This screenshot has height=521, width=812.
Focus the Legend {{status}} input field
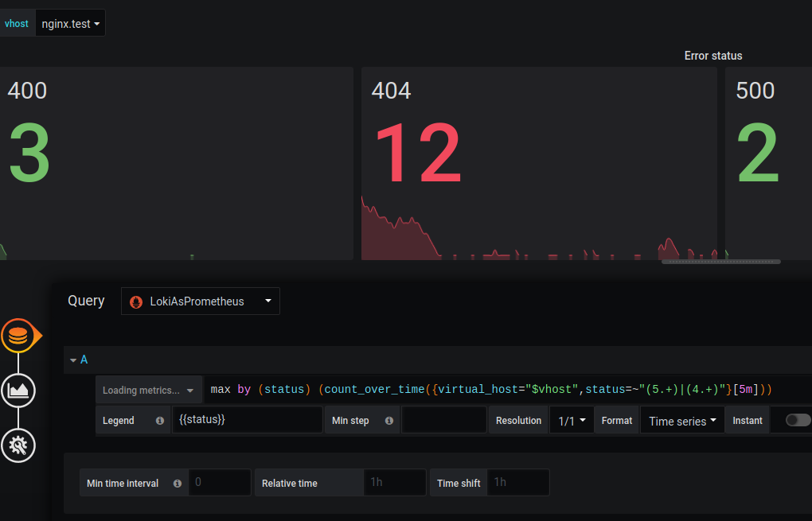[247, 420]
